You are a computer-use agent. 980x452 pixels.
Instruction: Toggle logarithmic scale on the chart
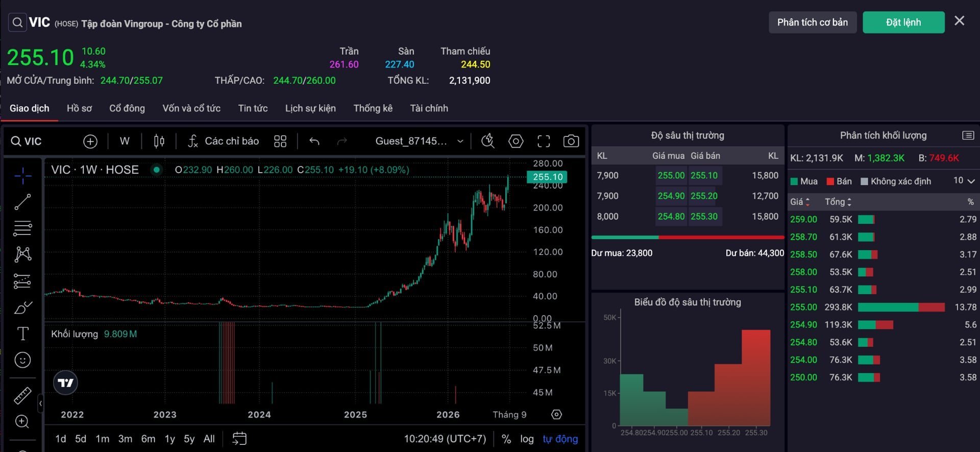pos(527,439)
